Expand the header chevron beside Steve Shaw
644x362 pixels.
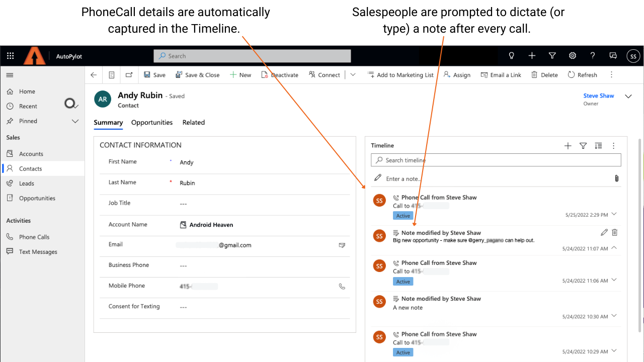point(628,96)
